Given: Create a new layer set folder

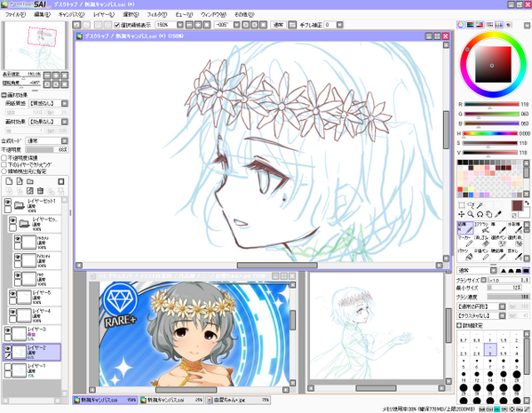Looking at the screenshot, I should (x=30, y=181).
